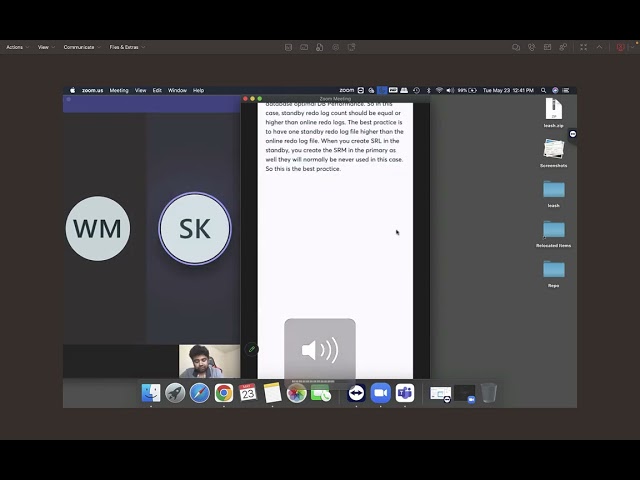Open Notes from the Dock

pos(272,393)
